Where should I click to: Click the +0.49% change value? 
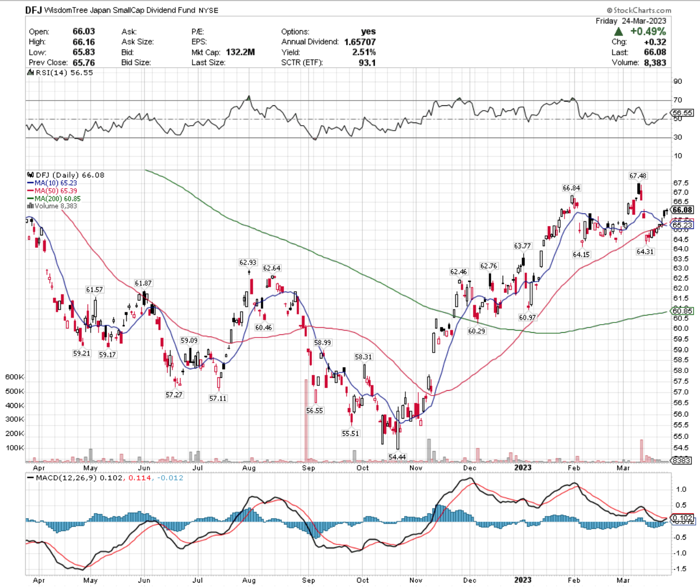pyautogui.click(x=648, y=32)
